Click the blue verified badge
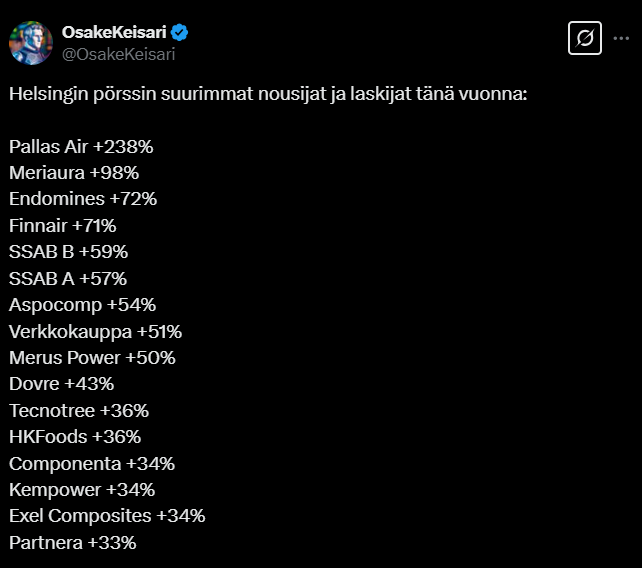Screen dimensions: 642x568 tap(179, 32)
